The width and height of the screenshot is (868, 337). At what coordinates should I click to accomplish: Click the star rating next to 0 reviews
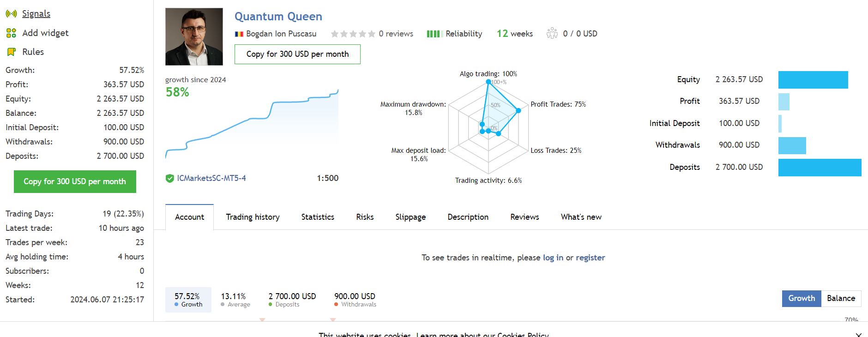[353, 33]
